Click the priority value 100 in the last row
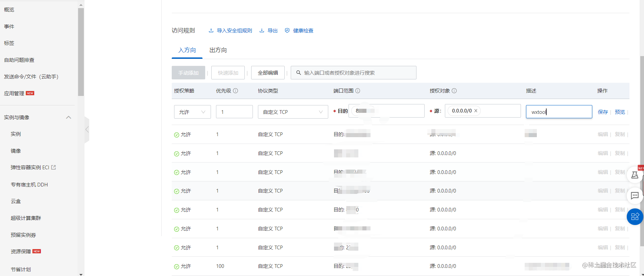 [x=220, y=266]
